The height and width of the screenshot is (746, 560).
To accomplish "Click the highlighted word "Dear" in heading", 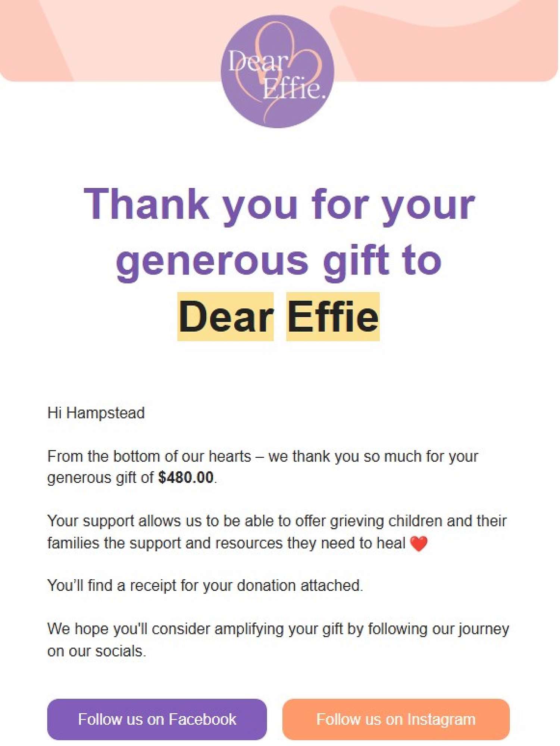I will point(225,317).
